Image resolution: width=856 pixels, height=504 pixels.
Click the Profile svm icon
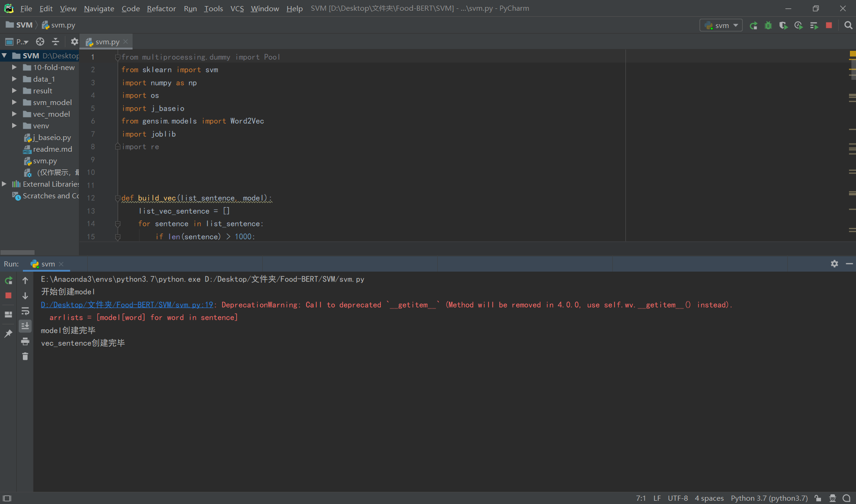click(799, 26)
